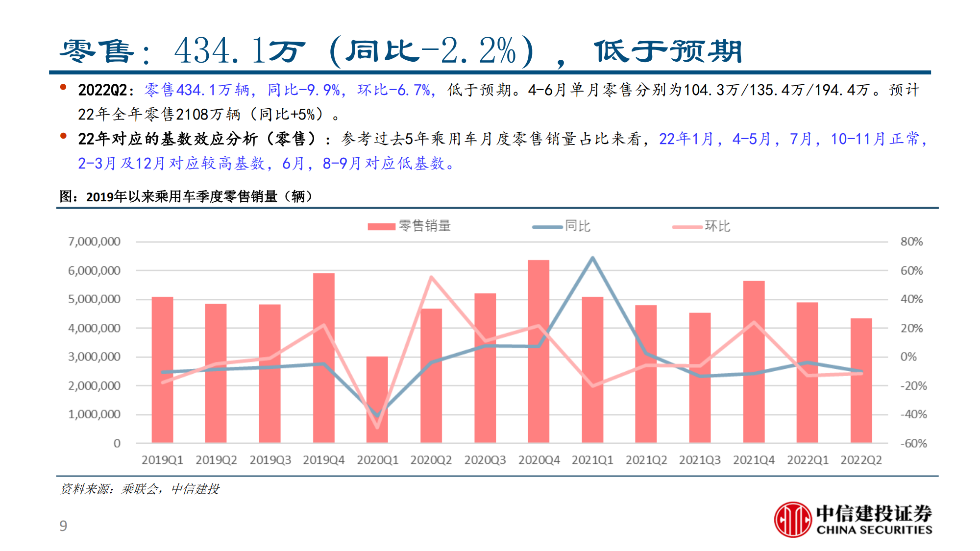
Task: Click the 环比 legend label
Action: point(717,226)
